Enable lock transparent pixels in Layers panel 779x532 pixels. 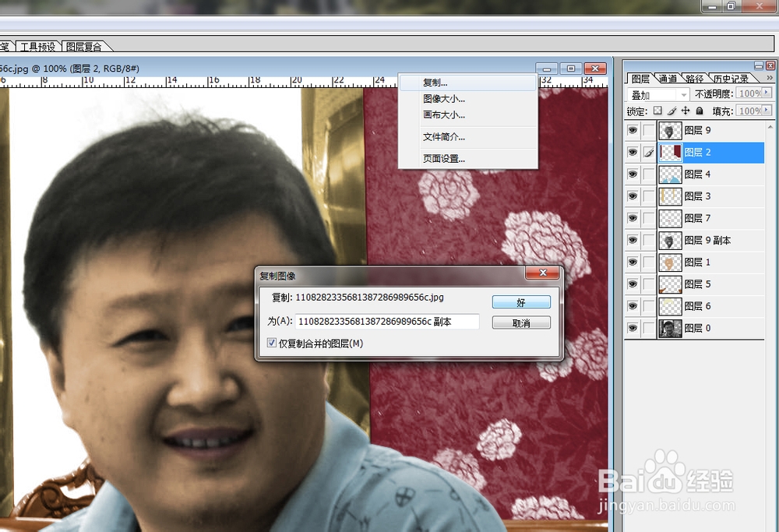[x=657, y=111]
